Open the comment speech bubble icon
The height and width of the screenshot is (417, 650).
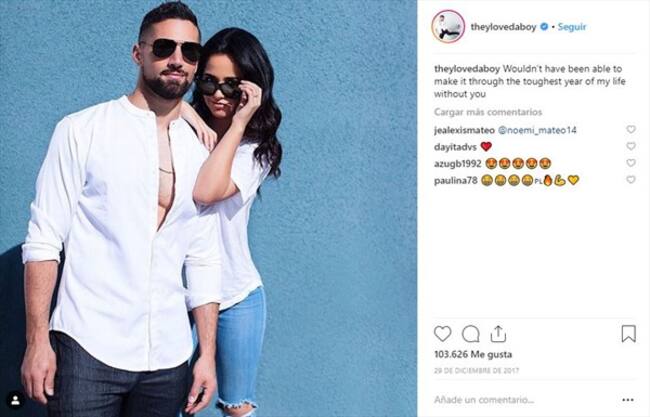pos(471,334)
